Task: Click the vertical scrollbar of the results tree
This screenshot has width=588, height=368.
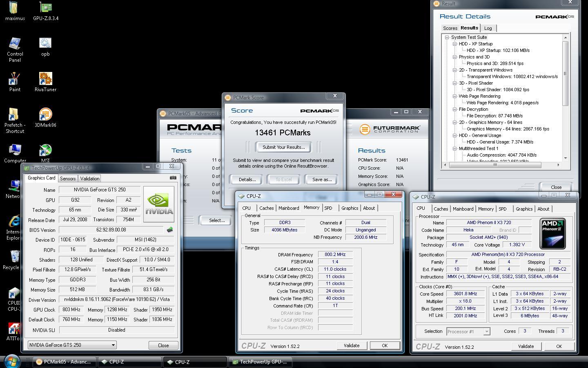Action: tap(566, 74)
